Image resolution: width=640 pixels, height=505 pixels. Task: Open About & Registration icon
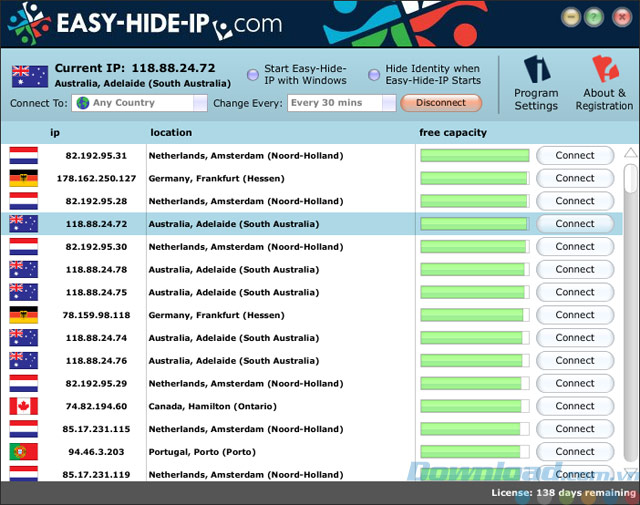click(604, 71)
